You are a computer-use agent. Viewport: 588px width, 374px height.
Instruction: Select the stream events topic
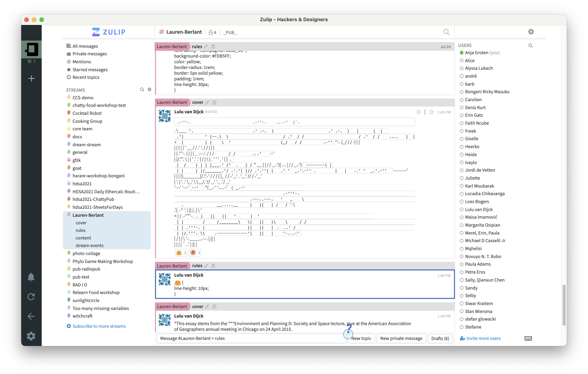click(89, 246)
